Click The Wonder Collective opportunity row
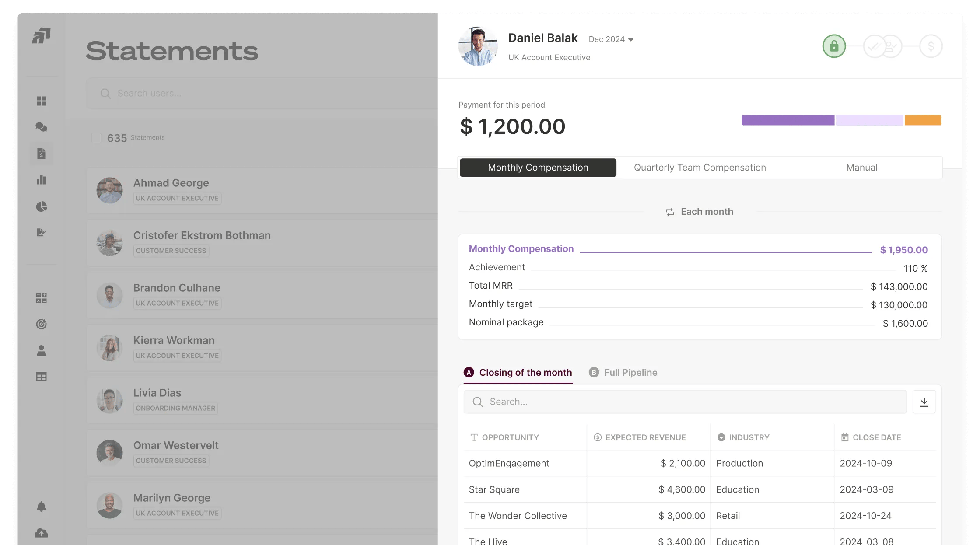Screen dimensions: 980x545 700,516
